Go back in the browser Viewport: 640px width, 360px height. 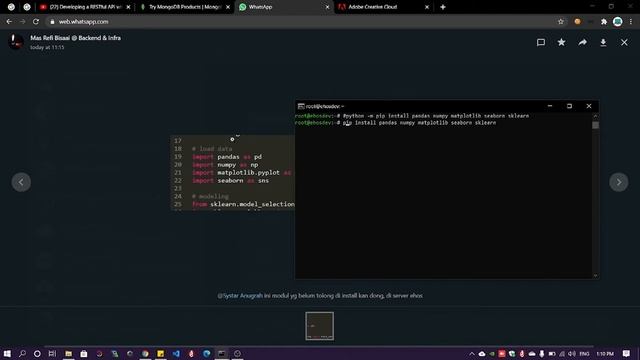[x=9, y=22]
